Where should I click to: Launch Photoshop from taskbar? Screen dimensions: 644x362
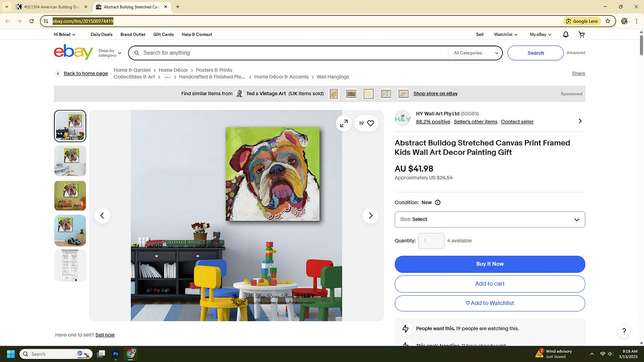pos(116,354)
